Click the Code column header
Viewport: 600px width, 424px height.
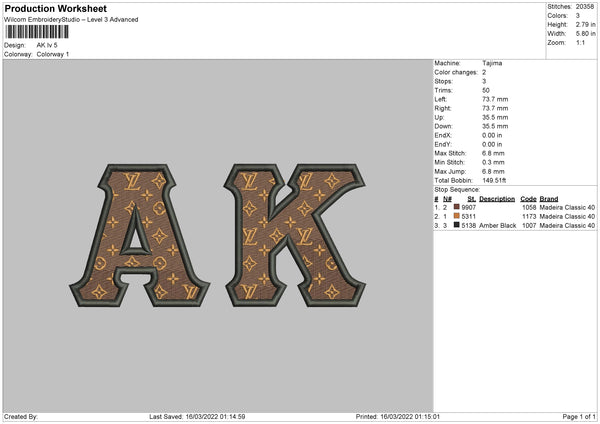tap(528, 199)
